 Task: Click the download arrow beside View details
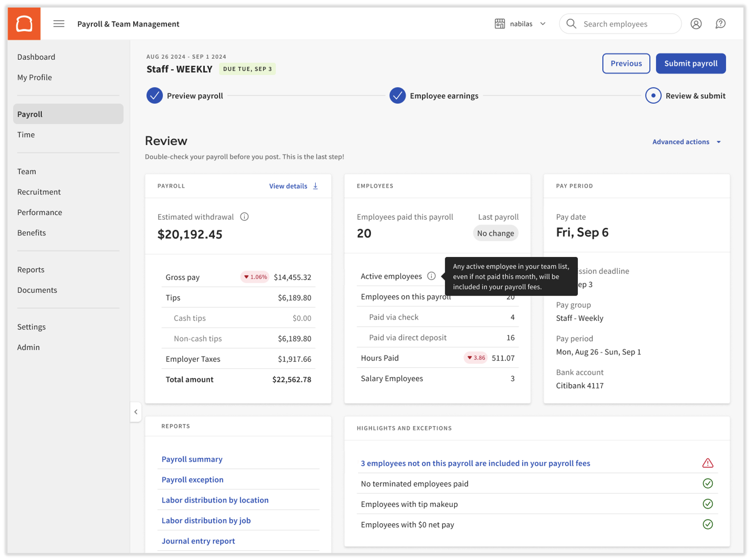pyautogui.click(x=316, y=186)
